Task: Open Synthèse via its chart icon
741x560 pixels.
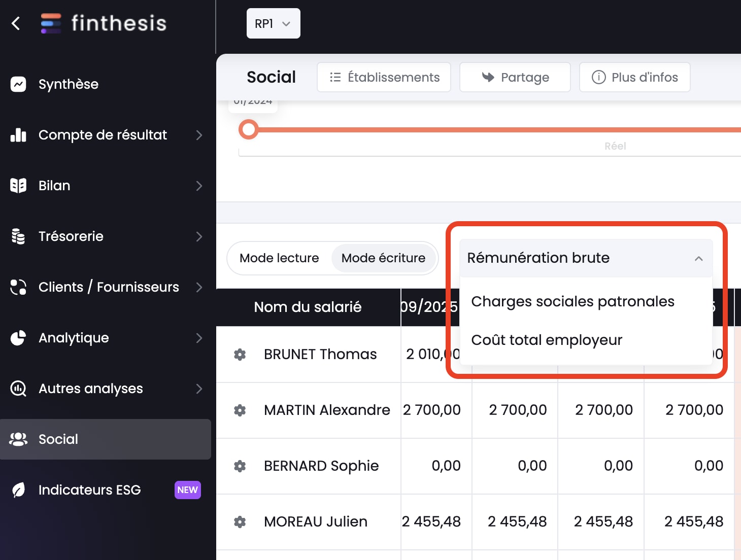Action: coord(18,84)
